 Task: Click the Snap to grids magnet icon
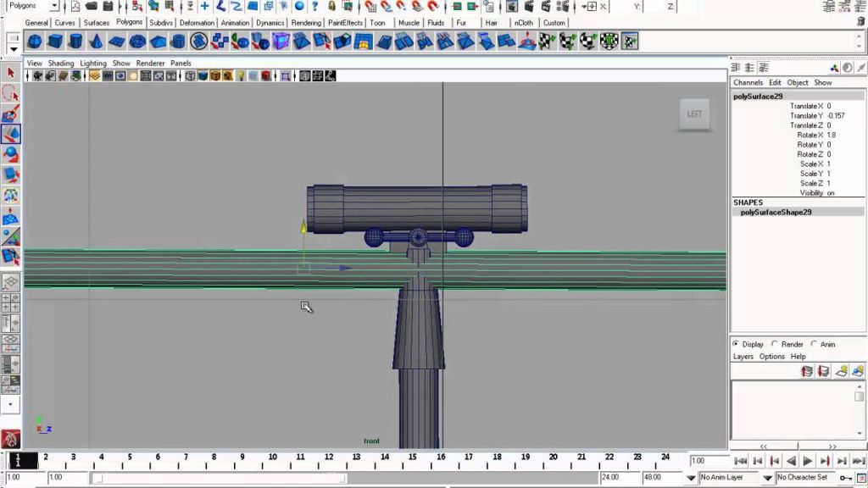click(370, 6)
